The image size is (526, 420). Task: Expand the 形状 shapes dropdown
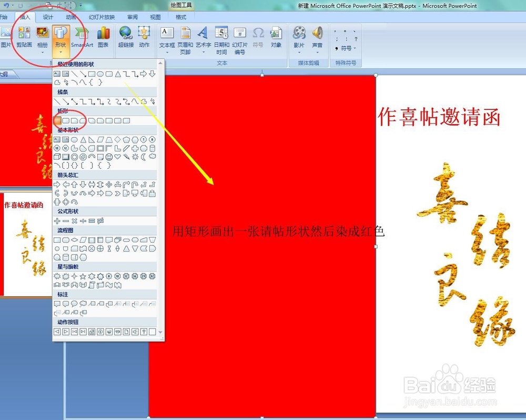(62, 52)
